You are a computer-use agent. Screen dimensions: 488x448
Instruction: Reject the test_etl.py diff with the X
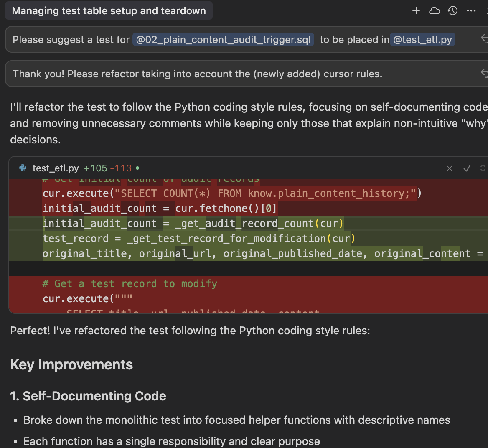pos(450,168)
